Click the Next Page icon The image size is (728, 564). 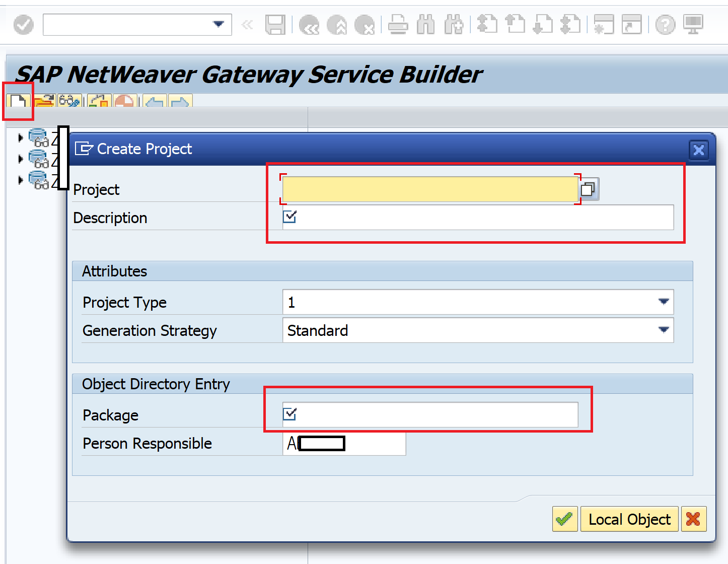(543, 24)
